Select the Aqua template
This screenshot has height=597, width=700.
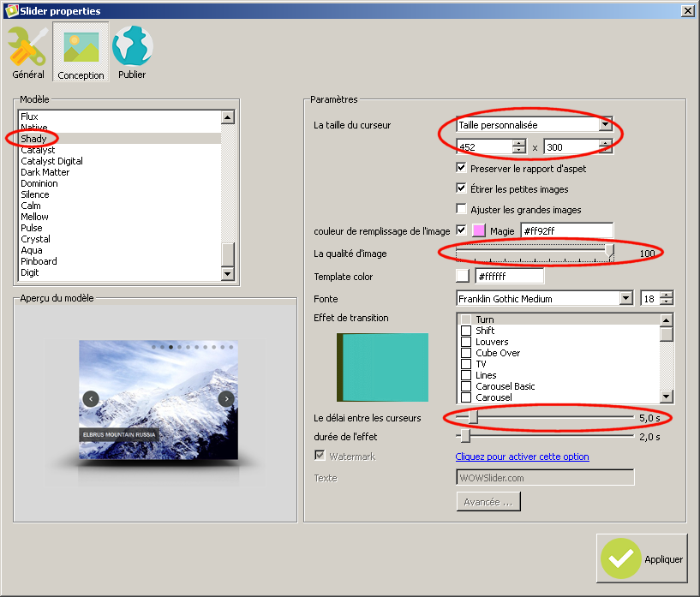coord(119,250)
